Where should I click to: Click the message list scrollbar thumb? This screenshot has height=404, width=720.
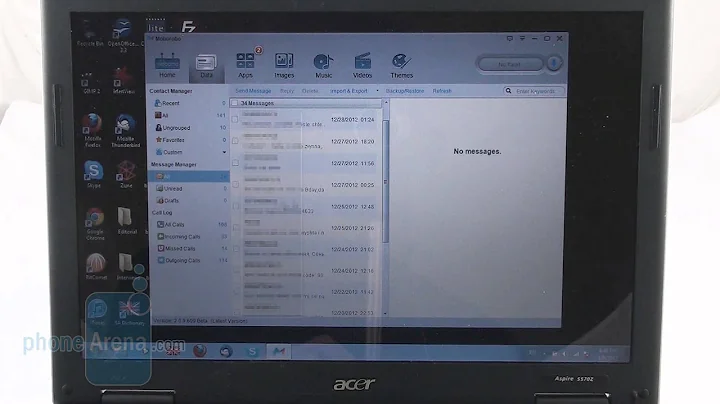click(x=386, y=181)
